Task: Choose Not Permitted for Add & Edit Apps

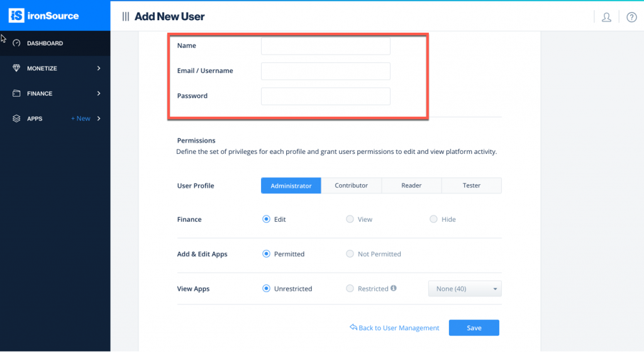Action: point(350,254)
